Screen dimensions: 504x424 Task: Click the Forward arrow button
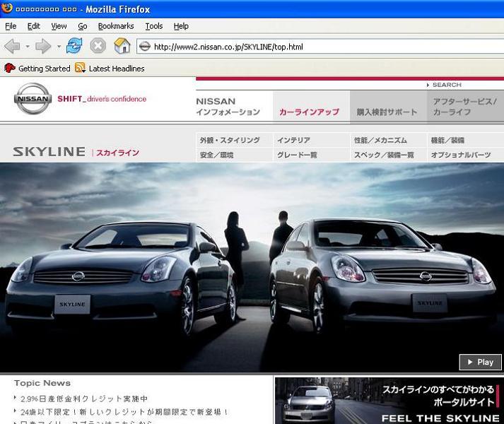pos(43,47)
